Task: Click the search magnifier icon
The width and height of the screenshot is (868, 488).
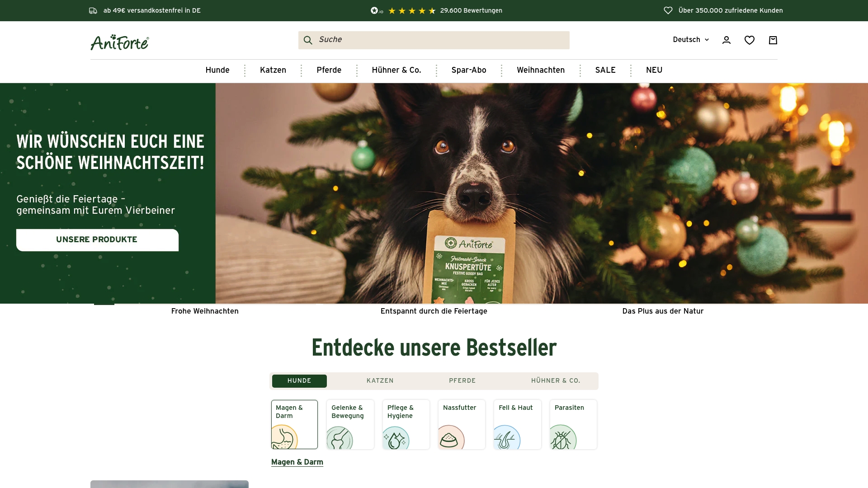Action: click(308, 40)
